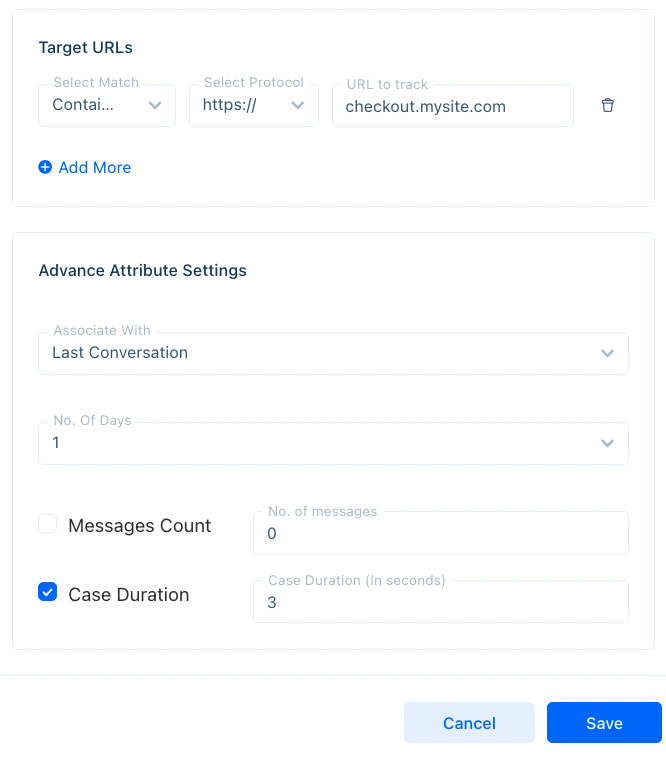Open the Select Protocol dropdown showing https://
Image resolution: width=666 pixels, height=763 pixels.
tap(254, 105)
